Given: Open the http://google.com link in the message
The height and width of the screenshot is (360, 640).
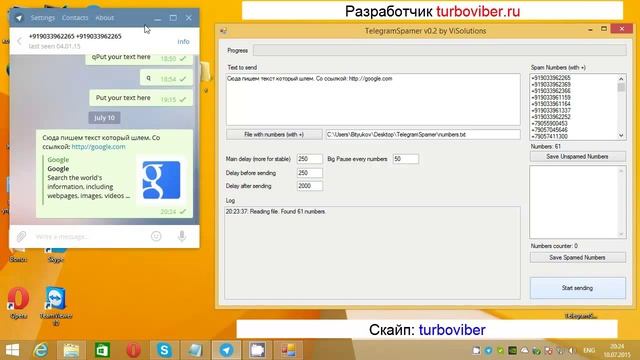Looking at the screenshot, I should click(x=98, y=147).
